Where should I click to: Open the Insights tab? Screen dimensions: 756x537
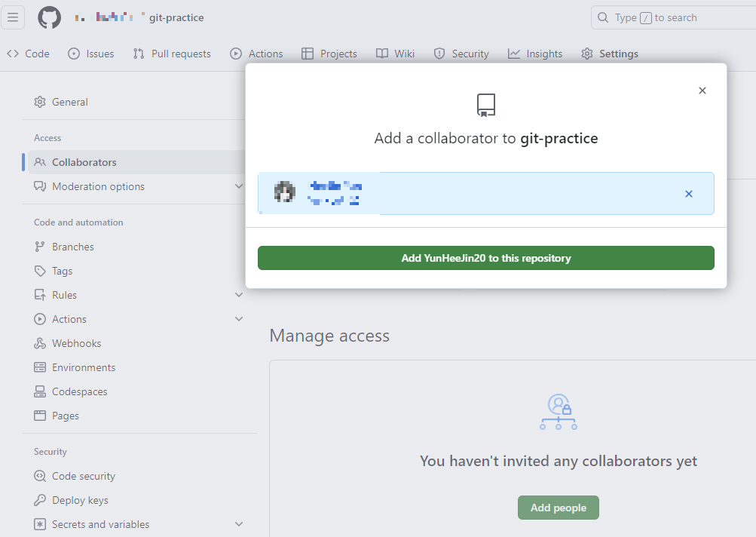click(535, 54)
